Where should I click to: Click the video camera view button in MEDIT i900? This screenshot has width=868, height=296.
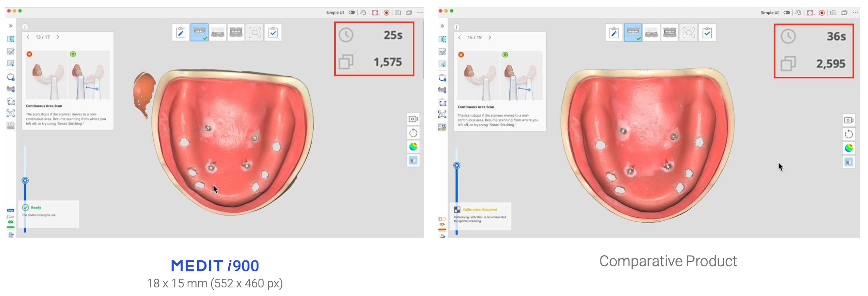(413, 119)
